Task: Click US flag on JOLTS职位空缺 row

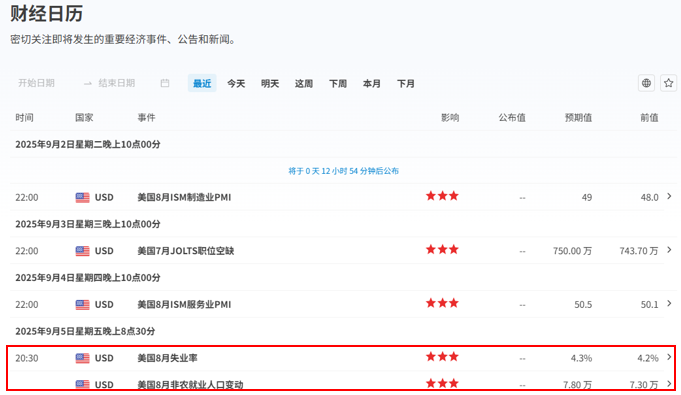Action: pyautogui.click(x=83, y=251)
